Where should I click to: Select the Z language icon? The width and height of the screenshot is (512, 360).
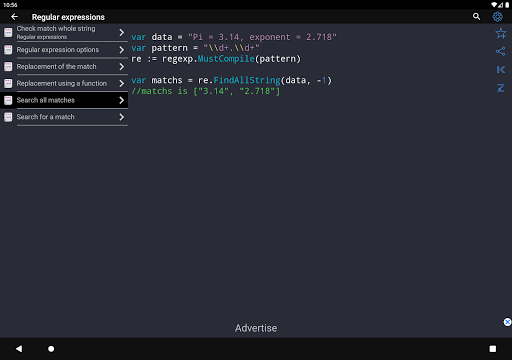[x=500, y=88]
